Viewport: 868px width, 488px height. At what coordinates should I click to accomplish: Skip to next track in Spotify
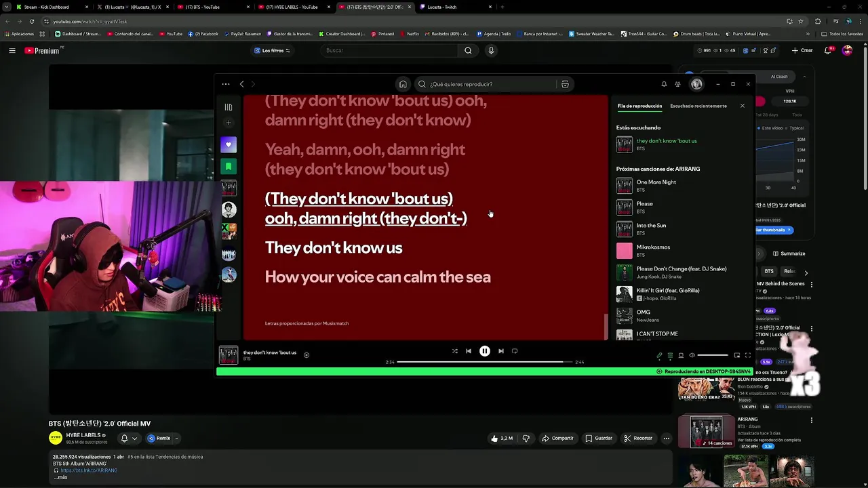[501, 351]
